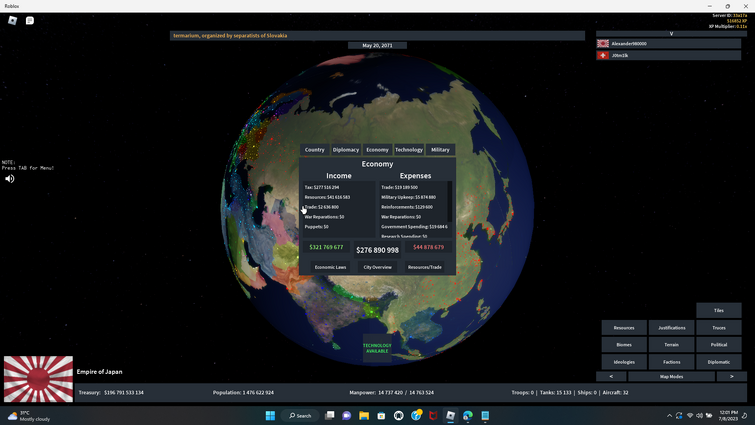Click the Resources income line
The height and width of the screenshot is (425, 755).
327,197
